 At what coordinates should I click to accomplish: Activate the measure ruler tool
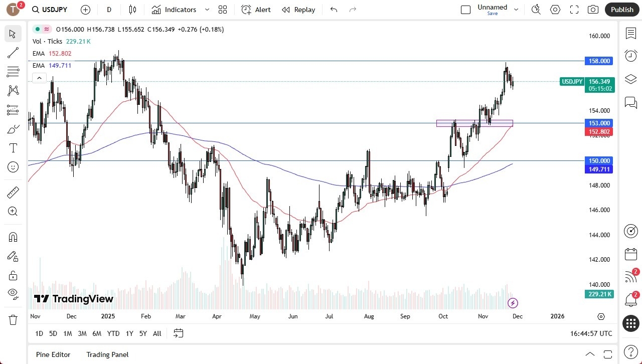13,192
